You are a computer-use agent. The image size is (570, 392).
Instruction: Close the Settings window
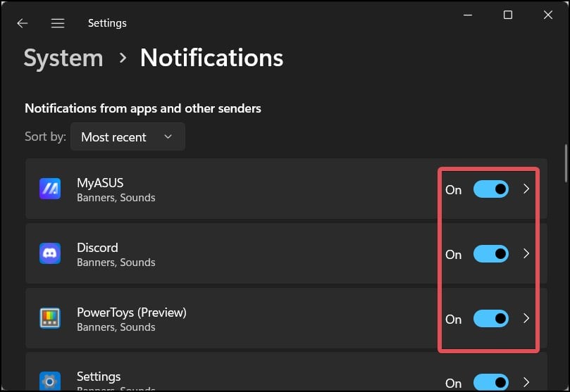click(x=548, y=15)
